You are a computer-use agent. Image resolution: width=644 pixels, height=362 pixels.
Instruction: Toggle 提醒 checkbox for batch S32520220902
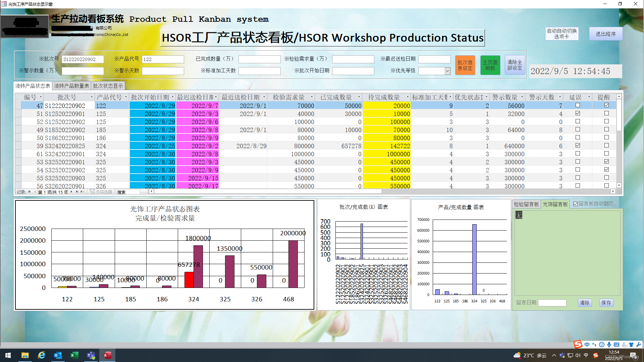pos(606,170)
